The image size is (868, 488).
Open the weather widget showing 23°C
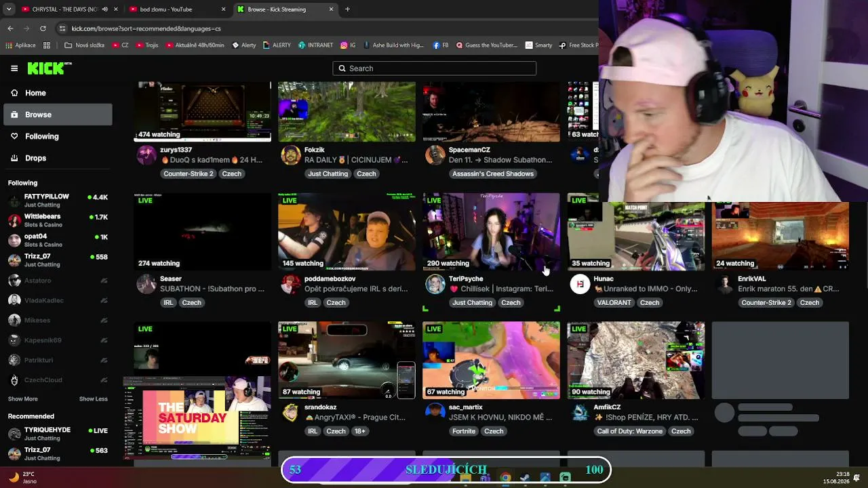click(x=22, y=478)
